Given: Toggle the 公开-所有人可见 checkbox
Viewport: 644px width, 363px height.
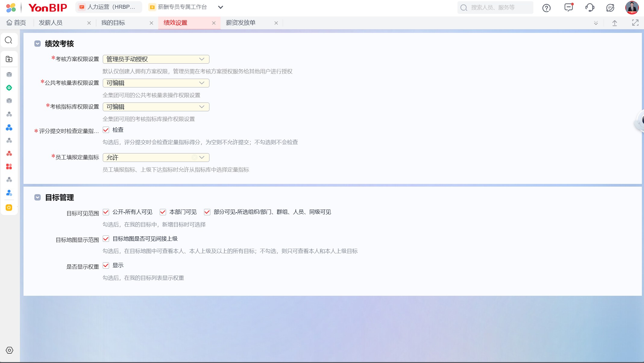Looking at the screenshot, I should [x=106, y=212].
